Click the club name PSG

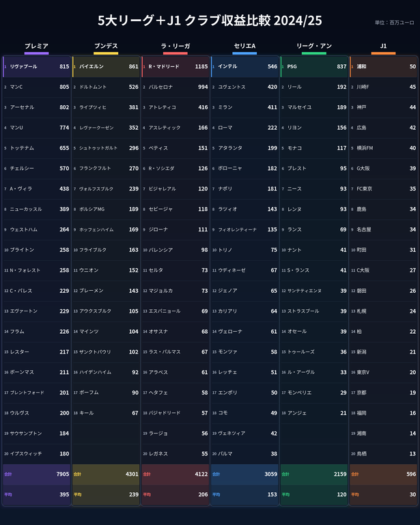[292, 67]
